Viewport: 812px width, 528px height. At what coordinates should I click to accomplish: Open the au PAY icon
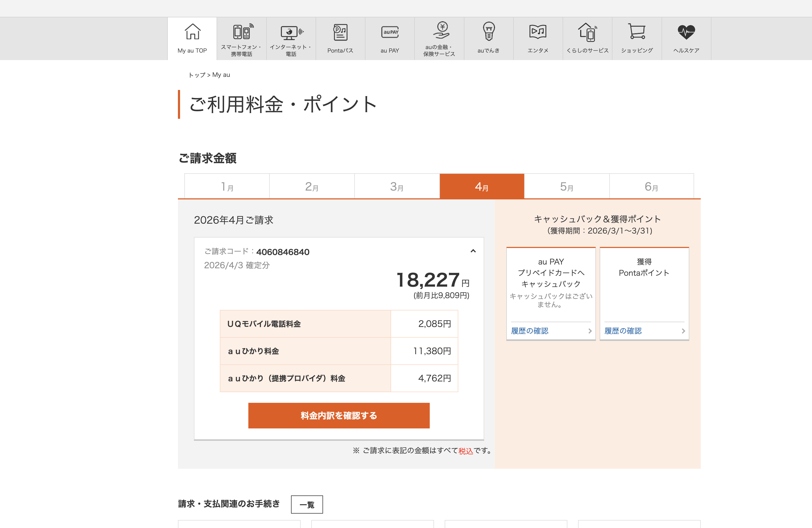coord(390,32)
